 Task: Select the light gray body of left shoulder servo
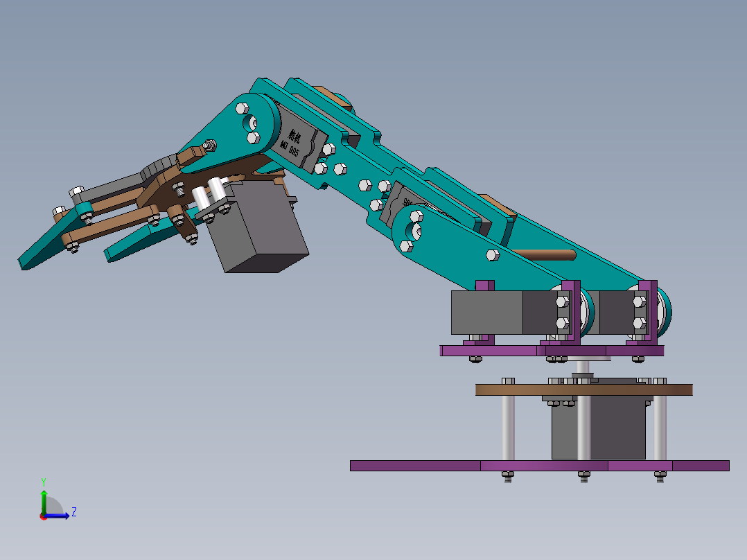[486, 313]
